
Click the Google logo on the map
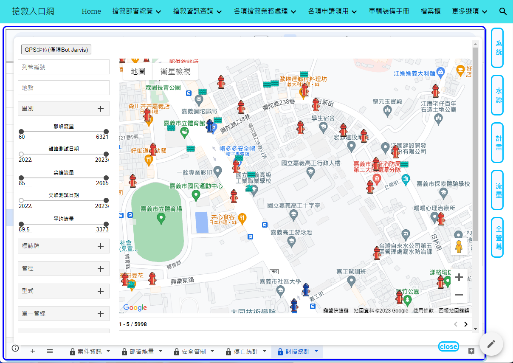point(135,307)
